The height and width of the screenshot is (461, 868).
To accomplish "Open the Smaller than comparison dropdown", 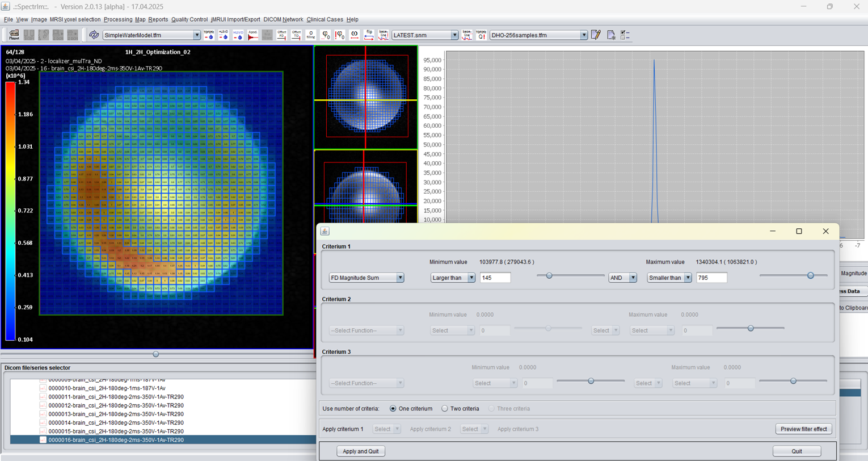I will pos(687,278).
